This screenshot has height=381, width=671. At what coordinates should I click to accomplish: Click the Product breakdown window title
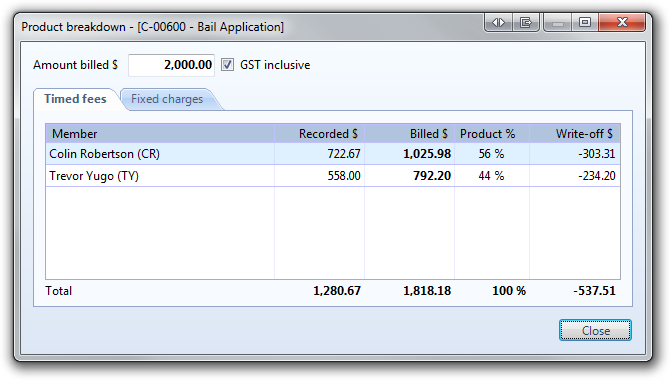point(153,27)
